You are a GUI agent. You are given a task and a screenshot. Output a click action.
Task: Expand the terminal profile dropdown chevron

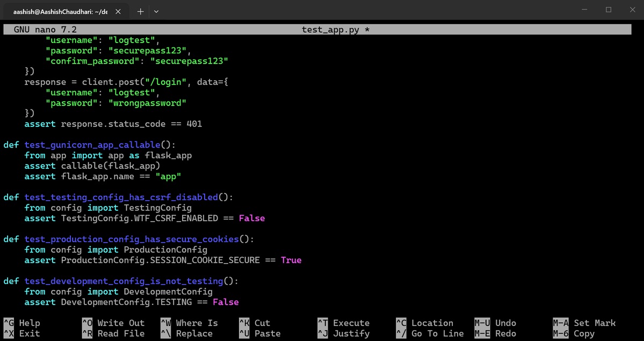point(156,11)
